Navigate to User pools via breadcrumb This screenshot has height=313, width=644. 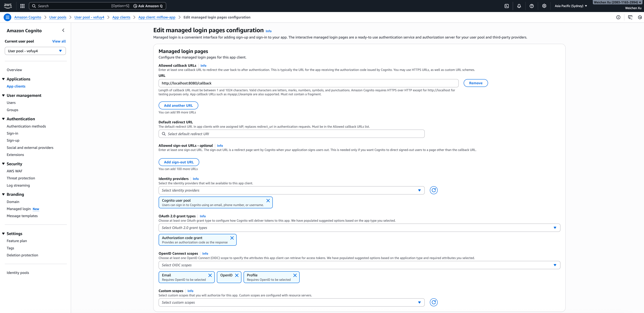[58, 17]
